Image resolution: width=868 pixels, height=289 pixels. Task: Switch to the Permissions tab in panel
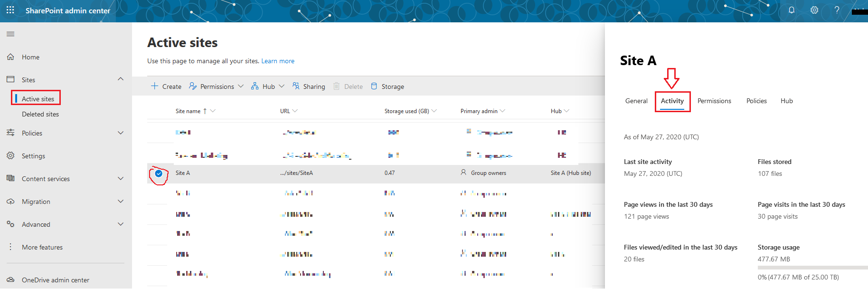tap(714, 101)
